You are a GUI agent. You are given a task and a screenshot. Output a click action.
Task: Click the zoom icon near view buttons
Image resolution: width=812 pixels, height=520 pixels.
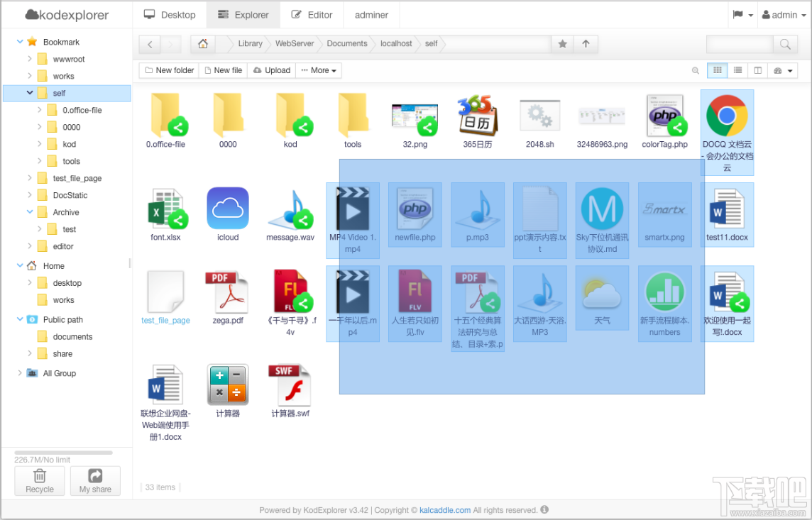(x=696, y=71)
